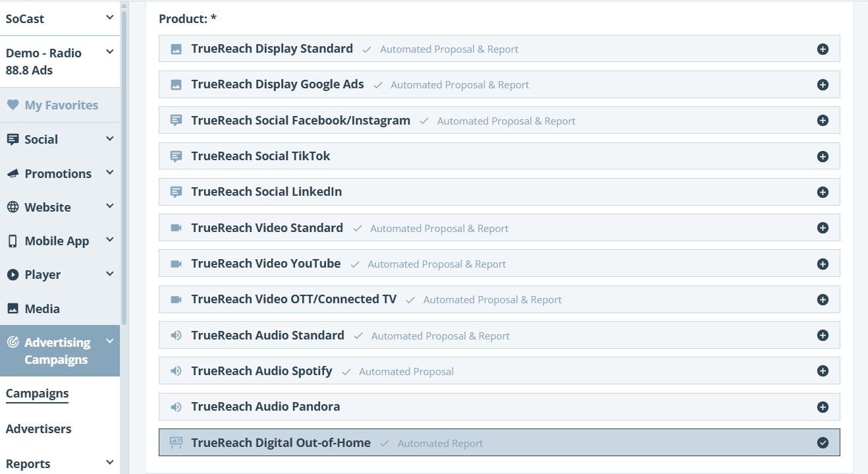This screenshot has height=474, width=868.
Task: Select the Advertising Campaigns menu label
Action: click(57, 351)
